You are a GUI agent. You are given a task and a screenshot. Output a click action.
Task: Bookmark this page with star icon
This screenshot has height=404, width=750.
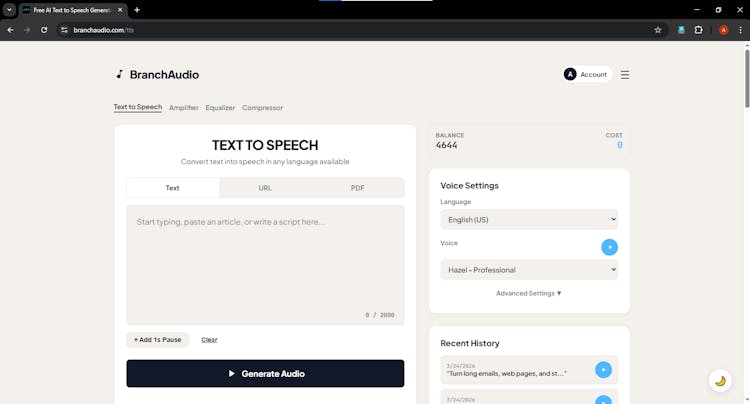658,30
